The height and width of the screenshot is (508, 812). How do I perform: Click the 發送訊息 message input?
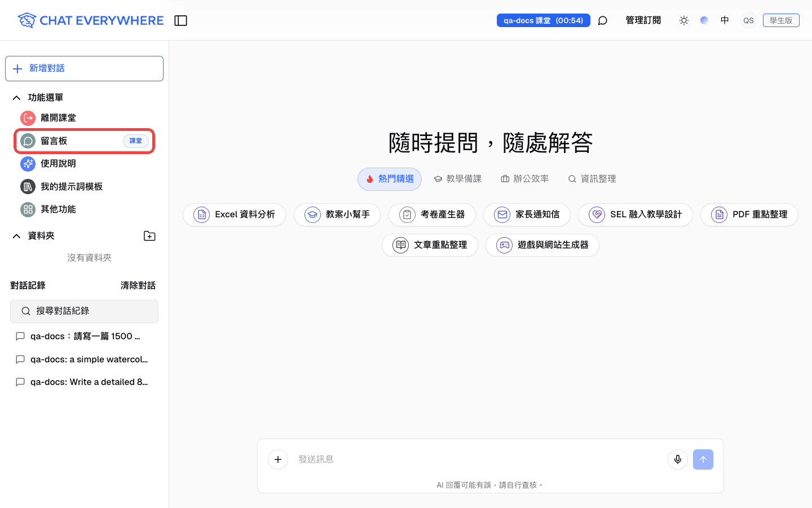tap(478, 459)
